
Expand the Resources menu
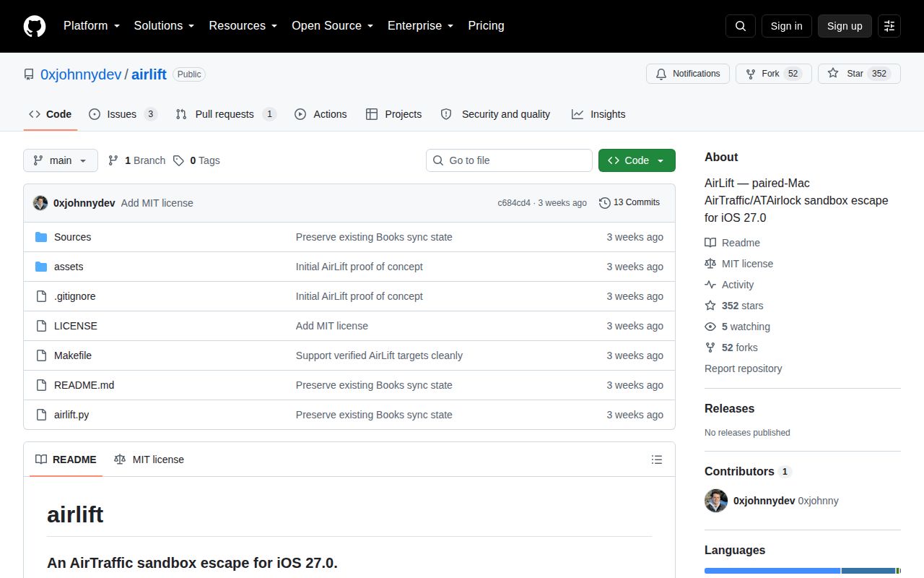[243, 26]
